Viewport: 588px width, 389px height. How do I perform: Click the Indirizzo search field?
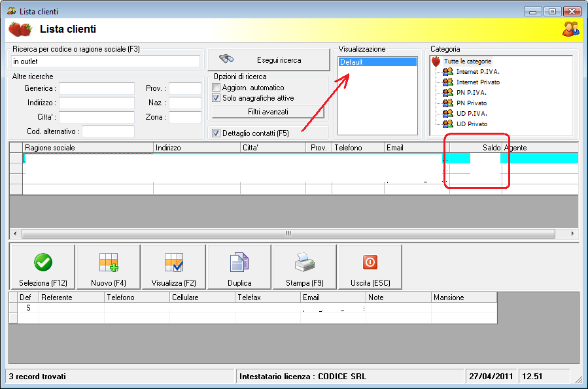(x=97, y=103)
